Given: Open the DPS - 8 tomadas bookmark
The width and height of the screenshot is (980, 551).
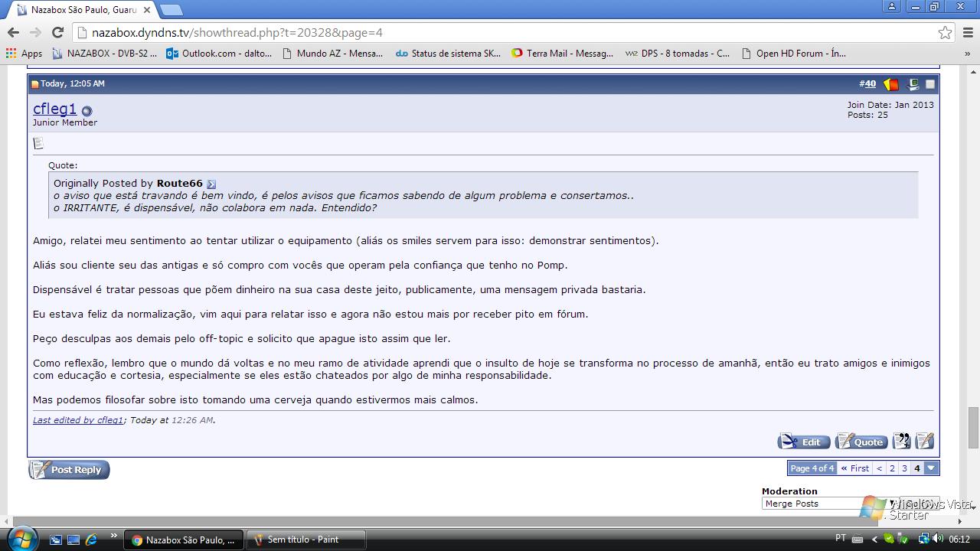Looking at the screenshot, I should click(x=678, y=54).
